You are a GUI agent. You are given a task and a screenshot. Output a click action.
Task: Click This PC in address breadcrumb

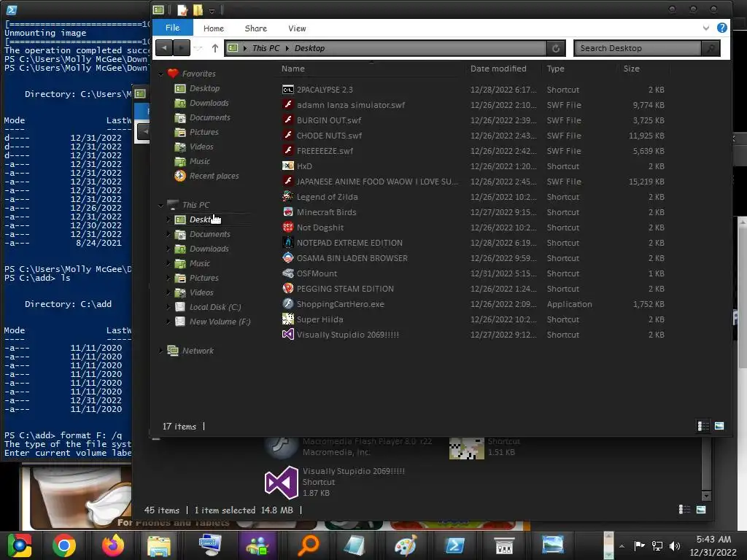pos(266,48)
